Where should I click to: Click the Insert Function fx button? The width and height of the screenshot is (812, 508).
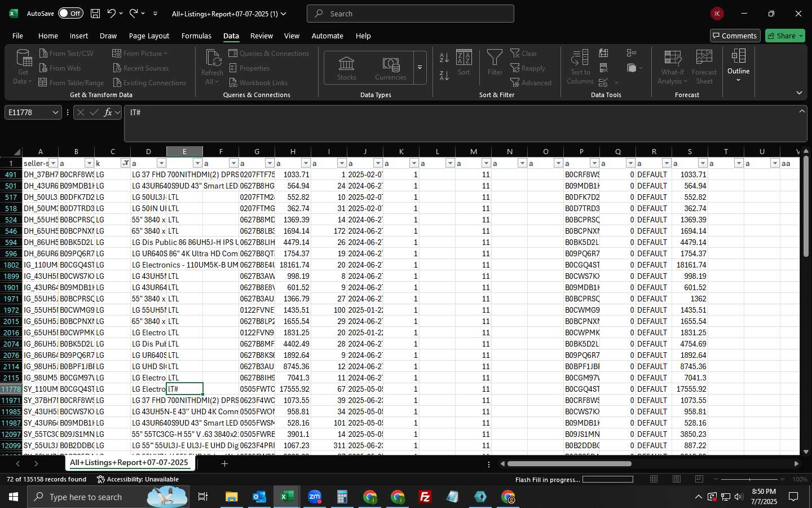coord(108,112)
